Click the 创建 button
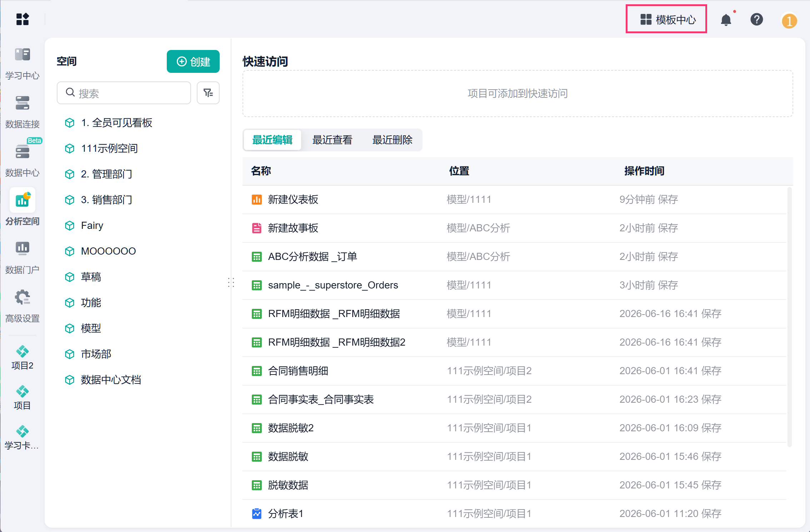Viewport: 810px width, 532px height. click(x=193, y=61)
